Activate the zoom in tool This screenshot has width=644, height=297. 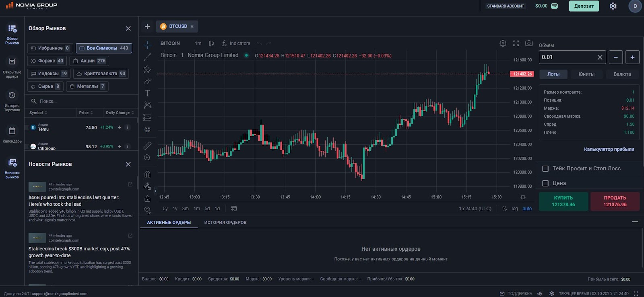point(147,158)
